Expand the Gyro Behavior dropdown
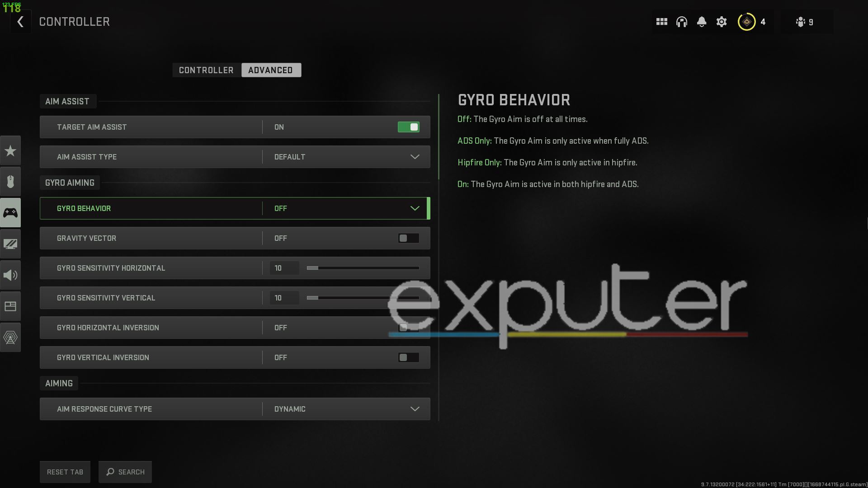The image size is (868, 488). (x=415, y=208)
